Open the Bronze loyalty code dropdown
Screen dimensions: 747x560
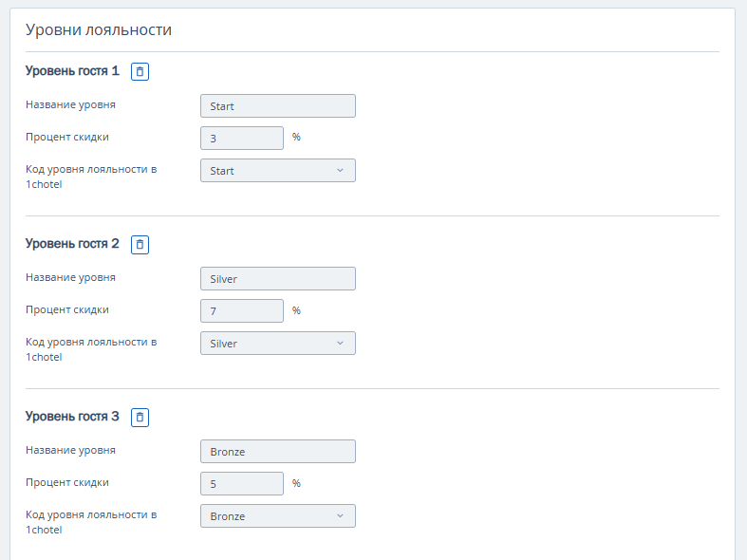[x=278, y=516]
